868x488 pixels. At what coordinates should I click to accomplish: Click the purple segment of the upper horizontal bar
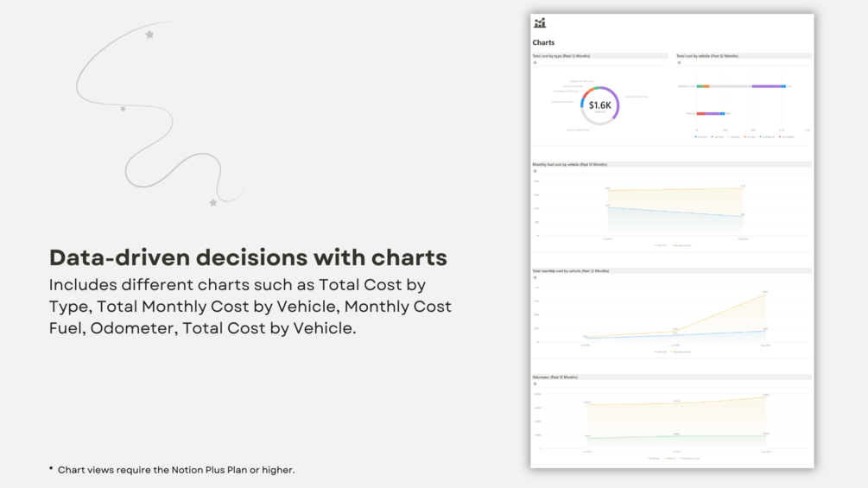tap(765, 86)
